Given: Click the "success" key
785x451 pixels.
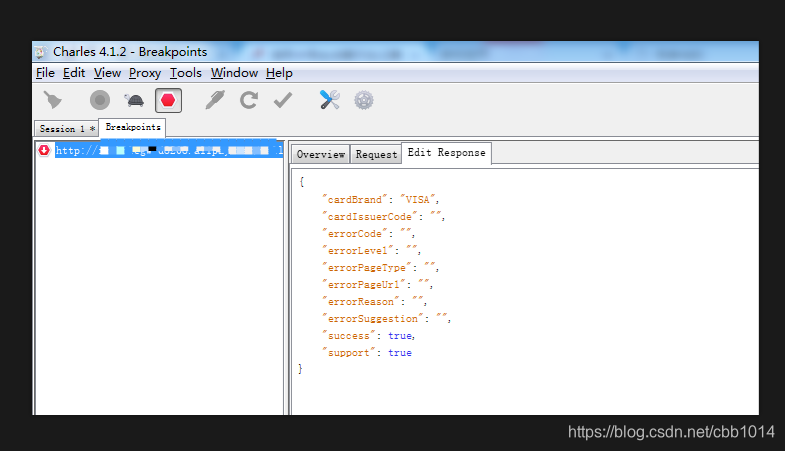Looking at the screenshot, I should click(x=349, y=336).
